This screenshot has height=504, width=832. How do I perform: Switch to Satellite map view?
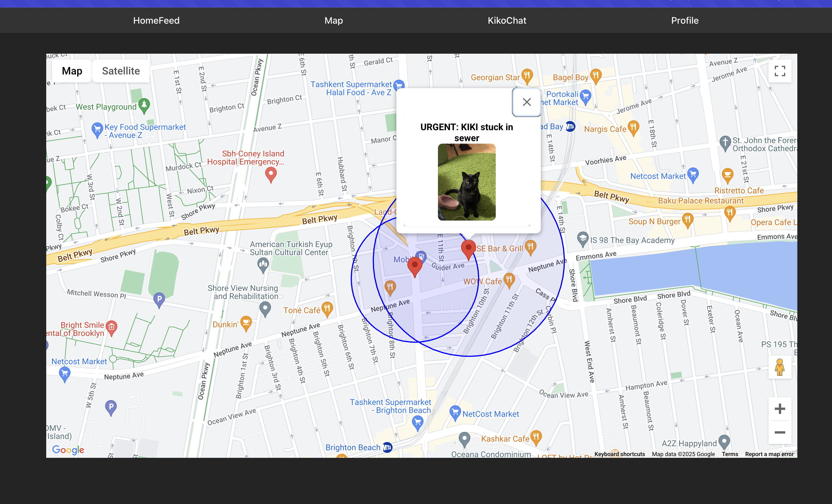(x=121, y=71)
